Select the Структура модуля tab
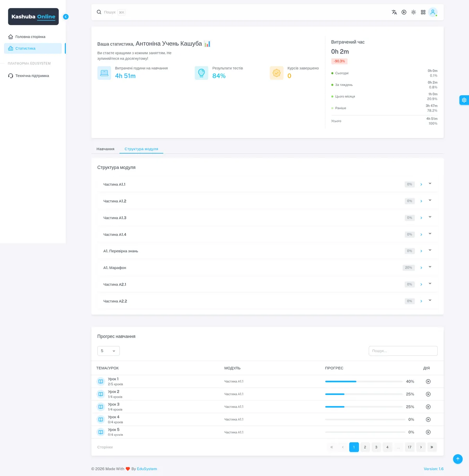Viewport: 469px width, 476px height. [x=141, y=149]
